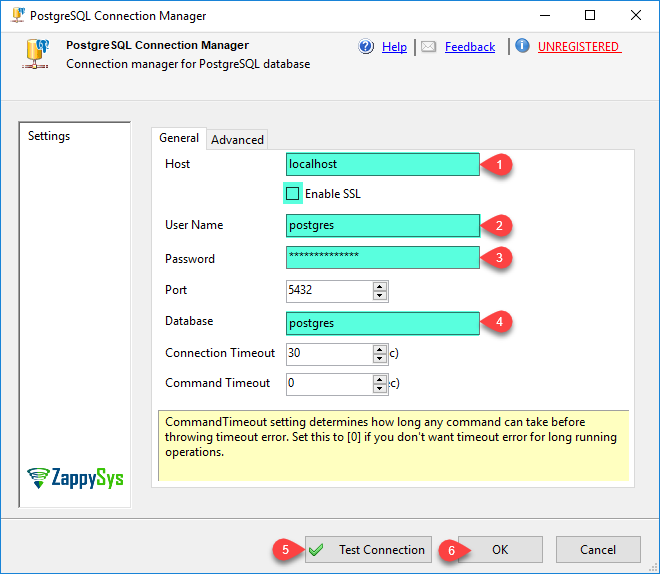Switch to the Advanced tab
The width and height of the screenshot is (660, 574).
[x=237, y=140]
